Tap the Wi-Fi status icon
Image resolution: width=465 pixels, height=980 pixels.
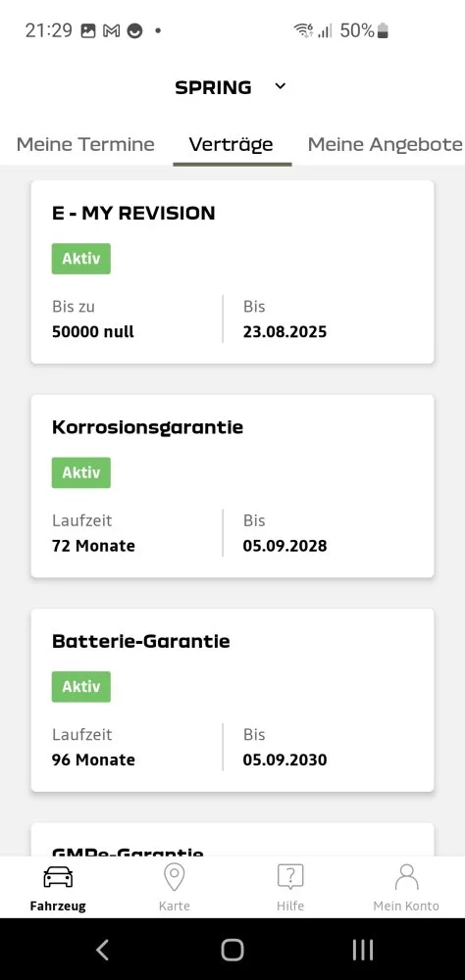(303, 30)
